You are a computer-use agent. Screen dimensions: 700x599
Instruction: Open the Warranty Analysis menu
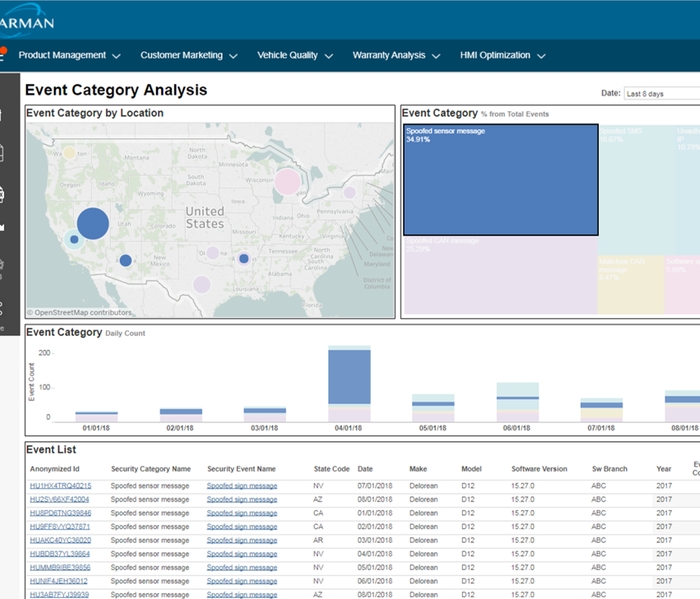(x=396, y=55)
